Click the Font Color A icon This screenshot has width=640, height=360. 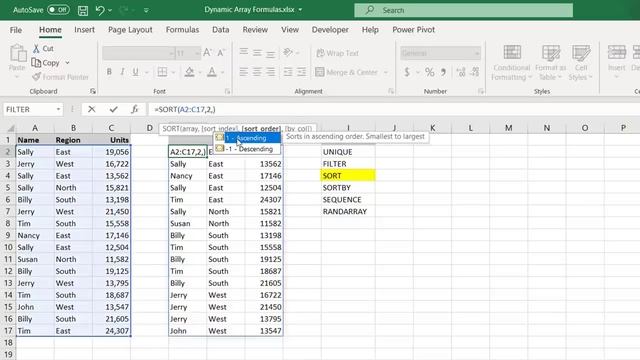(211, 72)
